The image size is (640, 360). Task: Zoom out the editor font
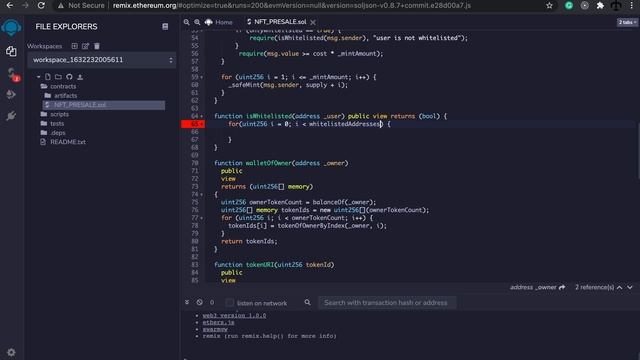187,22
